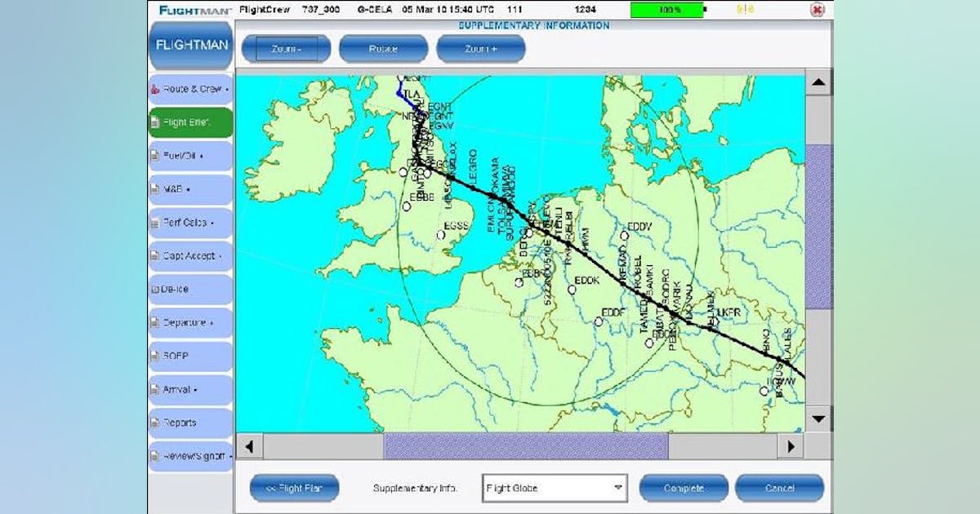Click the Complete button
This screenshot has width=980, height=514.
[684, 487]
